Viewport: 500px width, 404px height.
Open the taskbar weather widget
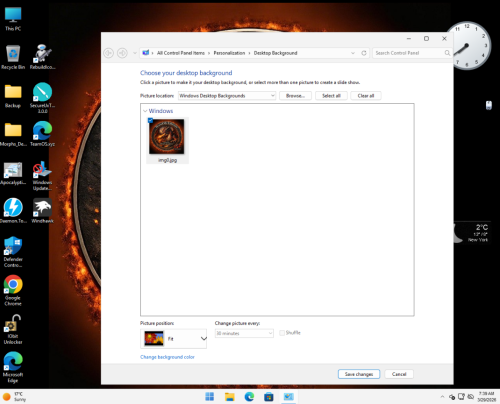(x=15, y=397)
